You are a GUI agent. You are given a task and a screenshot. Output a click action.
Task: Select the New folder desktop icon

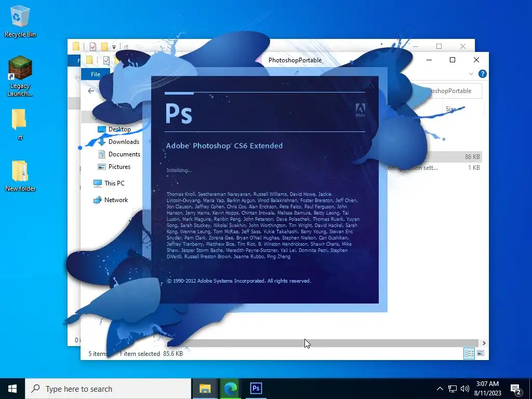coord(20,176)
